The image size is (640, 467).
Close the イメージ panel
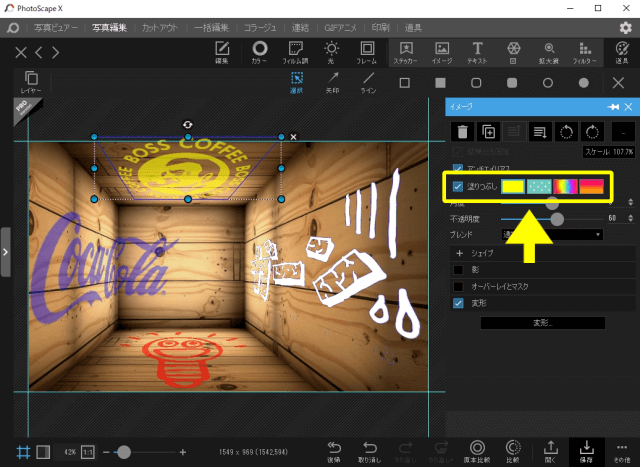coord(629,107)
